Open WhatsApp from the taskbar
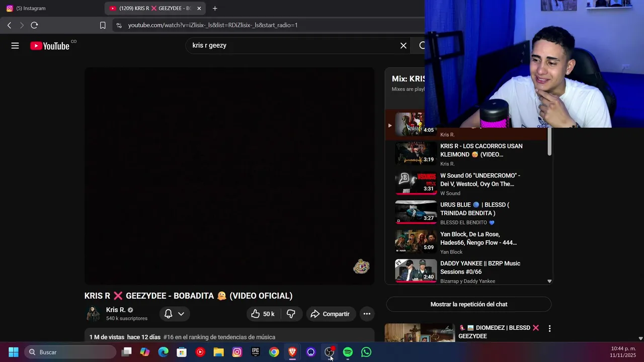The width and height of the screenshot is (644, 362). [366, 352]
